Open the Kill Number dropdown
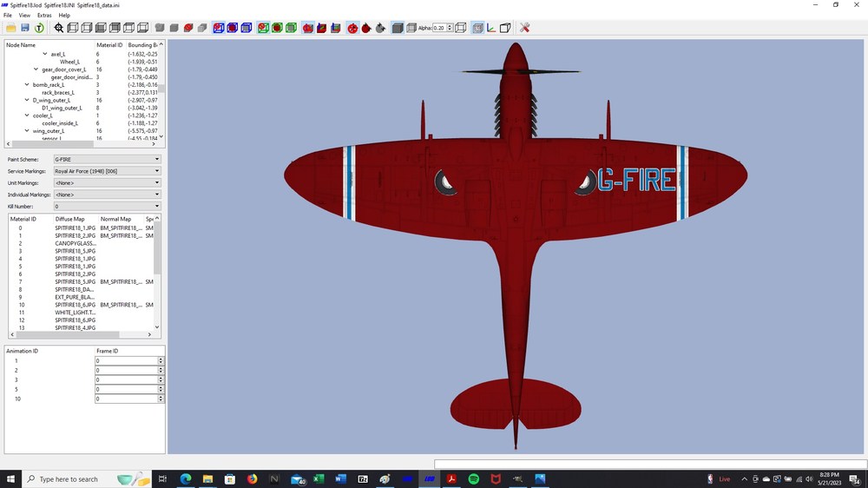 click(x=107, y=207)
